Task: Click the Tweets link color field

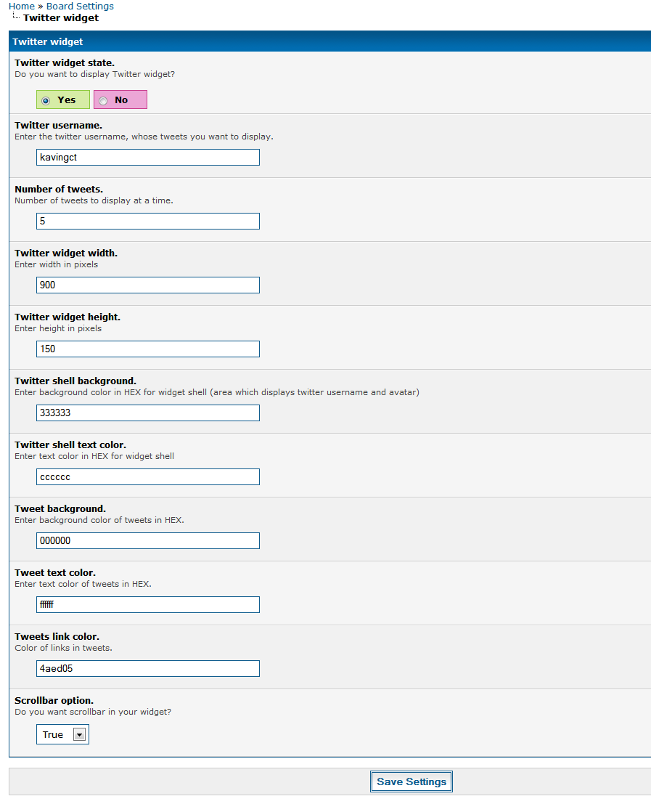Action: (x=148, y=668)
